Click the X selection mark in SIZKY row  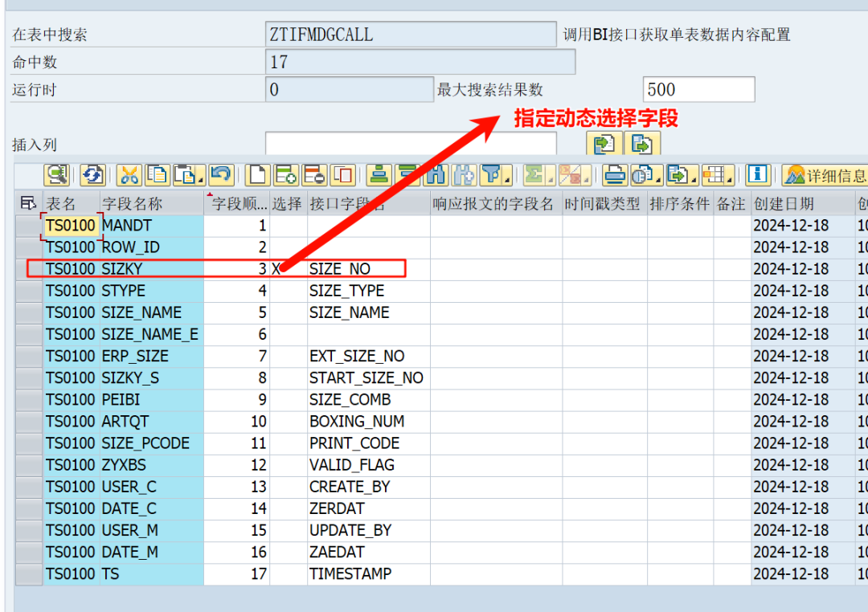[276, 269]
